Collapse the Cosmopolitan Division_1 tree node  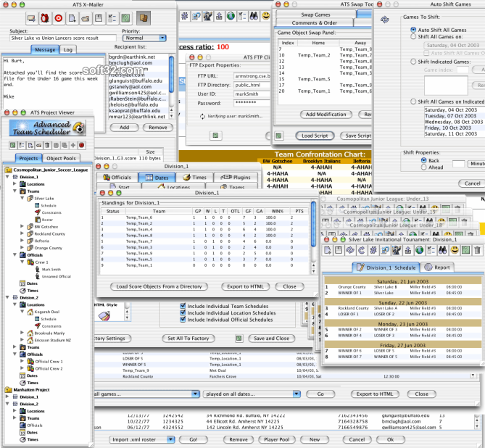7,177
